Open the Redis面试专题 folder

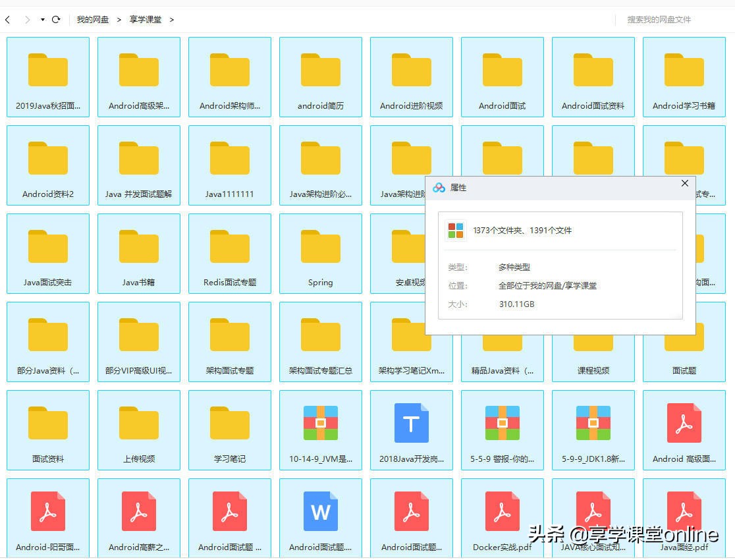[230, 253]
